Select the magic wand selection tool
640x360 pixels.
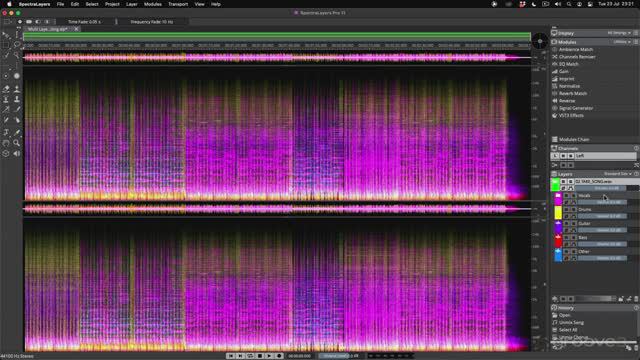coord(17,55)
